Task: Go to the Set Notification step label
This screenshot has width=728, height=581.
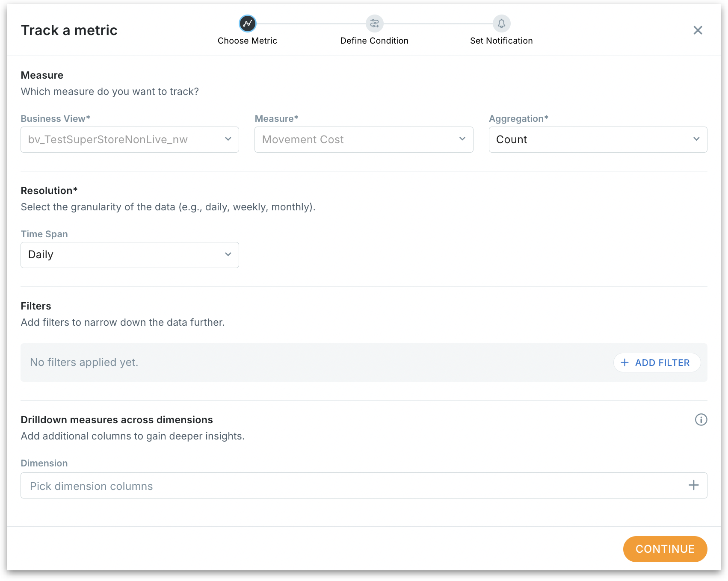Action: pos(501,41)
